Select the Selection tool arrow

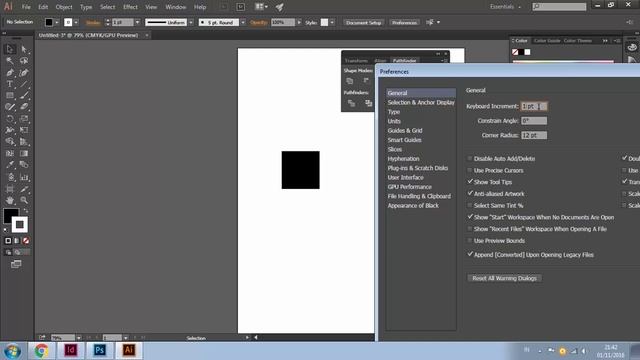pyautogui.click(x=10, y=49)
